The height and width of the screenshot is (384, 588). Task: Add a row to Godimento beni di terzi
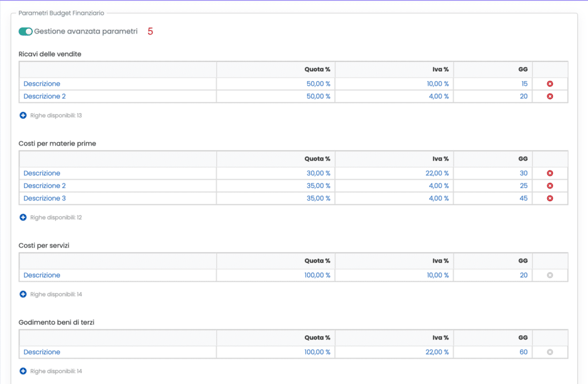tap(24, 371)
